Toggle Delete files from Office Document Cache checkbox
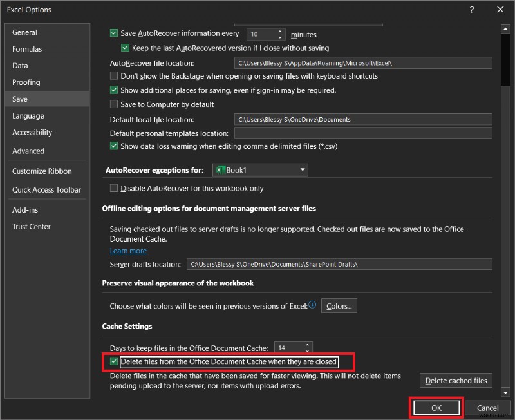 (x=114, y=361)
